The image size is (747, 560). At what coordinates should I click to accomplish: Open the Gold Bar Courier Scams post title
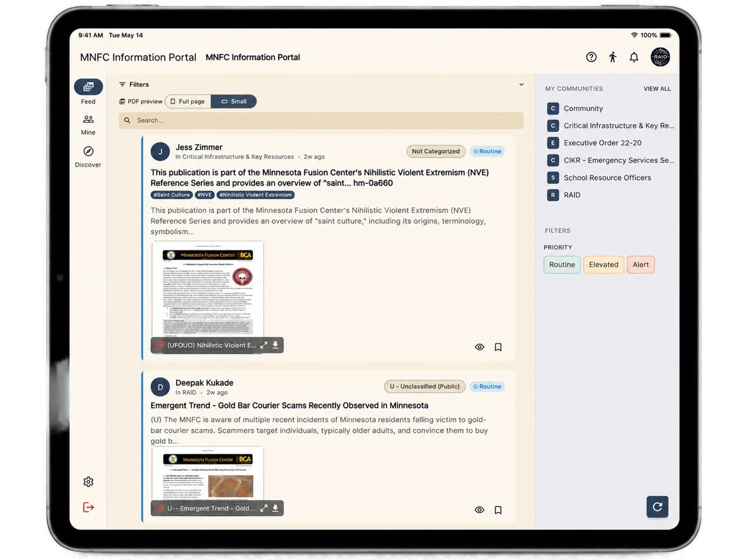pos(289,406)
